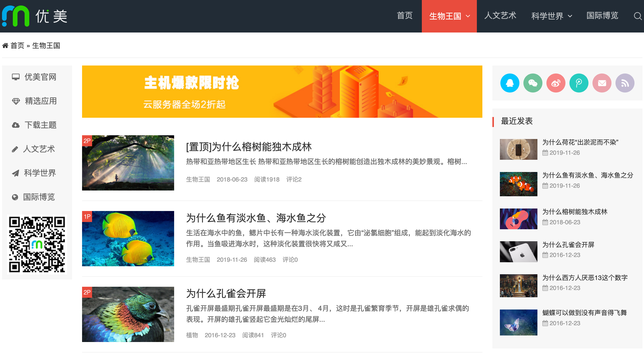Image resolution: width=644 pixels, height=356 pixels.
Task: Click 评论0 under the fish article
Action: 290,260
